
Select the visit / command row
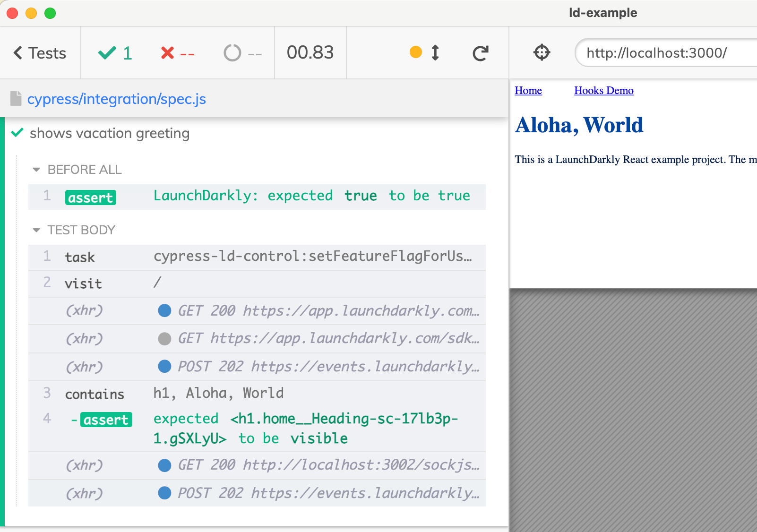coord(257,283)
